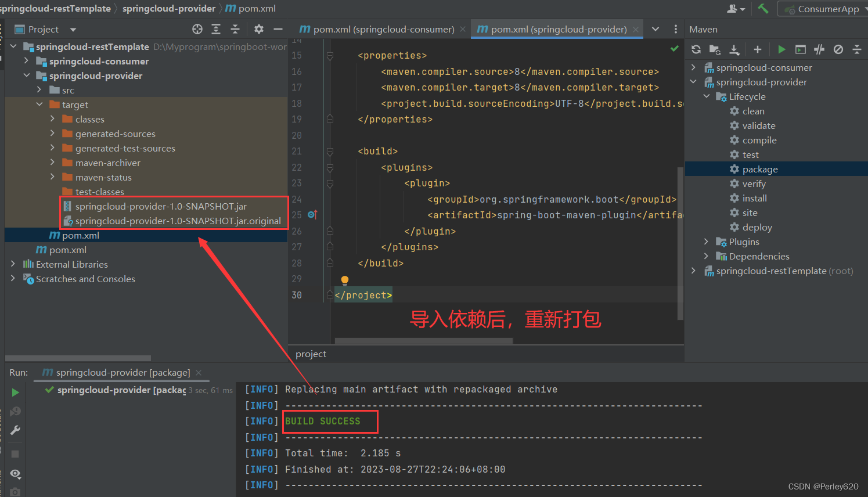868x497 pixels.
Task: Collapse All in Maven panel
Action: tap(857, 49)
